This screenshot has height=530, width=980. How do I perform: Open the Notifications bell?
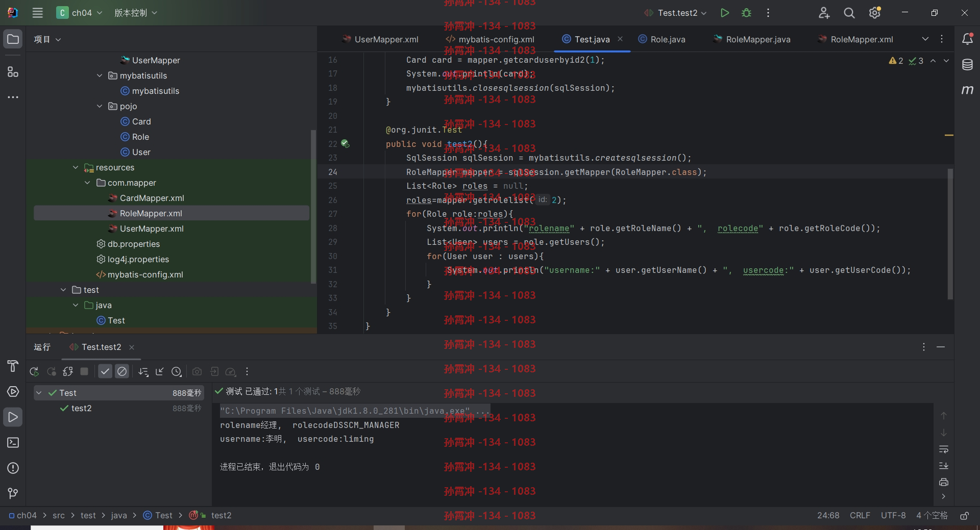[x=967, y=39]
